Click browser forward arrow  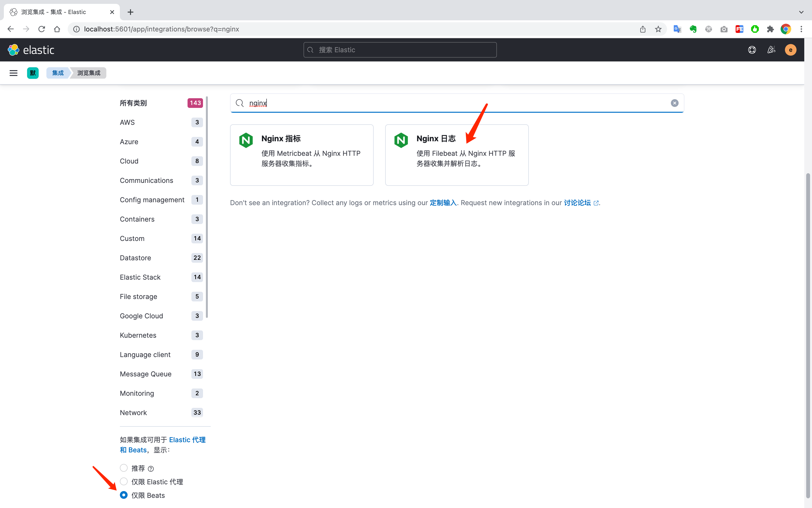coord(26,29)
